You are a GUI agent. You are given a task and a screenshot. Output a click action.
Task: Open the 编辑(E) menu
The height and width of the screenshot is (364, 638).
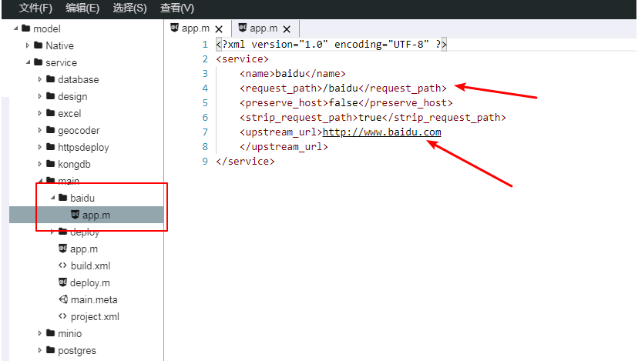pyautogui.click(x=82, y=8)
